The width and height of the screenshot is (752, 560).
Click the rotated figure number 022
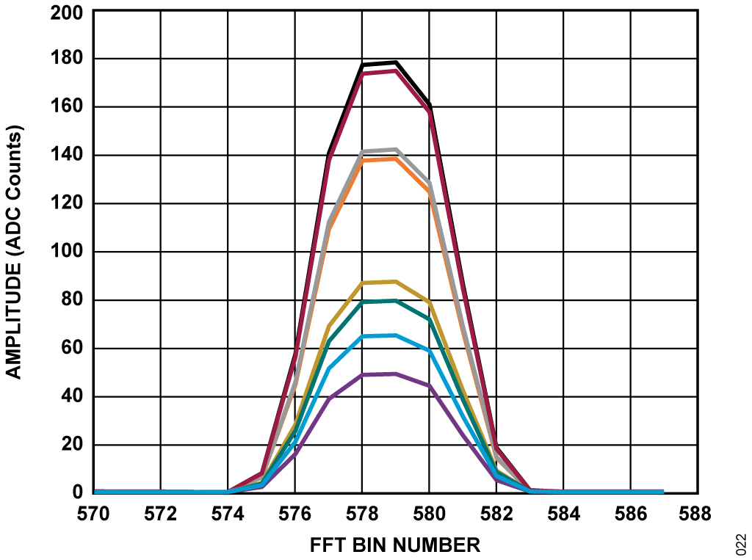[741, 543]
